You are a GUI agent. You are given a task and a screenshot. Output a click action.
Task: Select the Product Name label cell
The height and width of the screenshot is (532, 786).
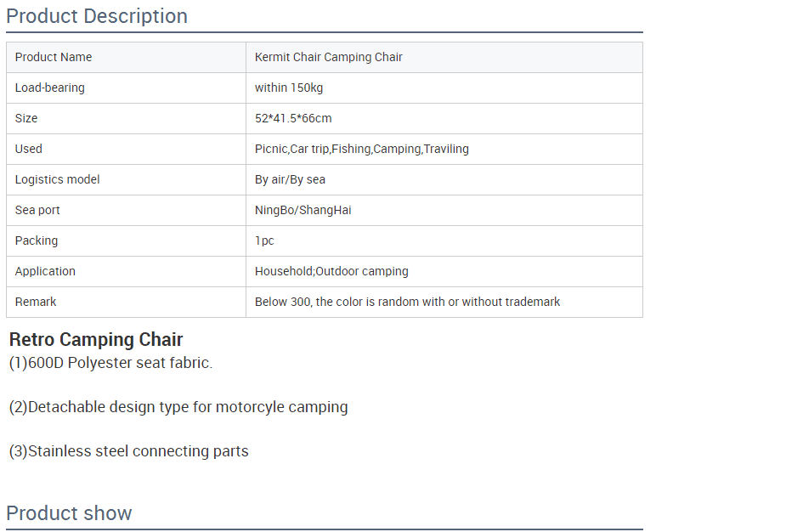(126, 57)
